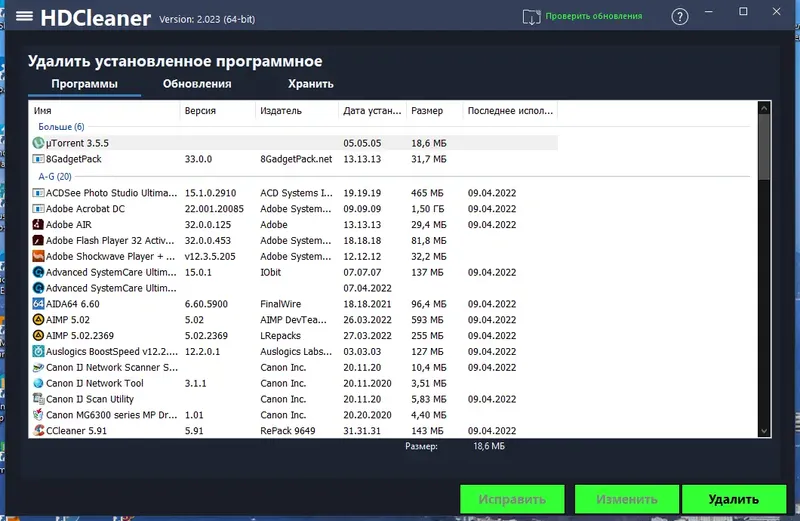
Task: Click Advanced SystemCare icon dated 07.04.2022
Action: (38, 288)
